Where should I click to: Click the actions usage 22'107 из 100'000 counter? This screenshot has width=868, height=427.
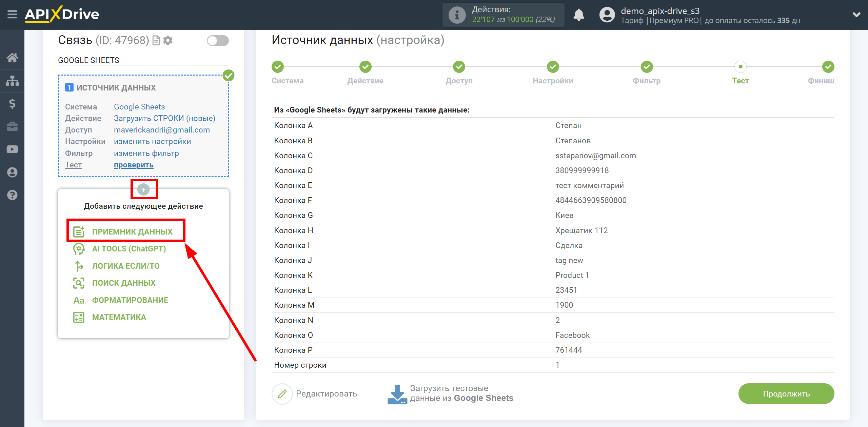click(x=513, y=20)
